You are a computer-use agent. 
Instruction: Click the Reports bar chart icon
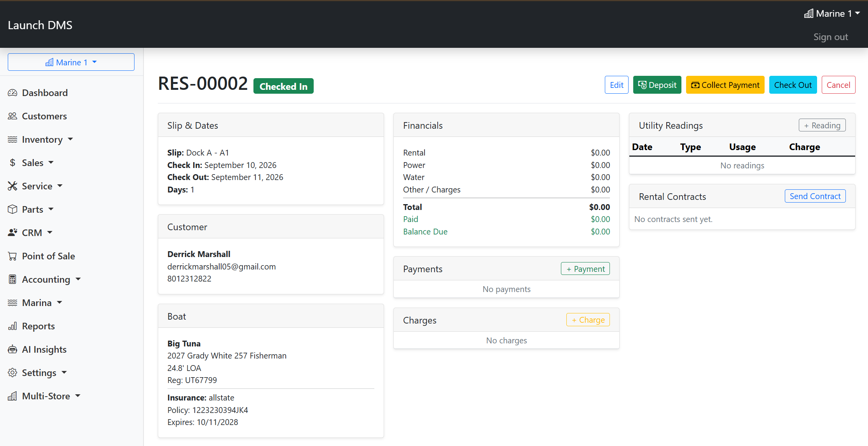point(12,326)
